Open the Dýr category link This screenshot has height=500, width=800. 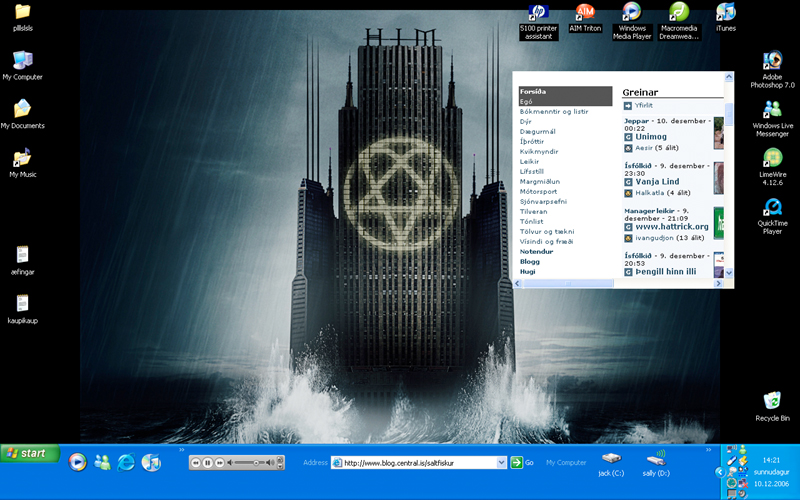pyautogui.click(x=526, y=121)
